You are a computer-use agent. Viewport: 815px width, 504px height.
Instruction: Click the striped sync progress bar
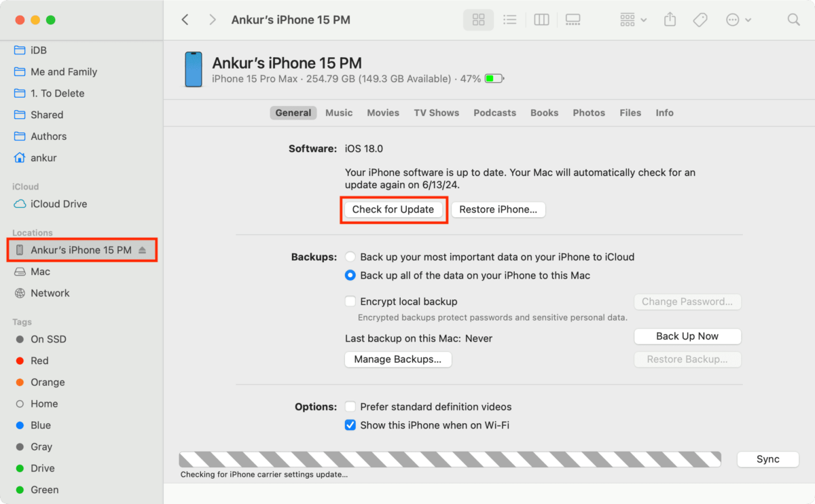click(450, 459)
